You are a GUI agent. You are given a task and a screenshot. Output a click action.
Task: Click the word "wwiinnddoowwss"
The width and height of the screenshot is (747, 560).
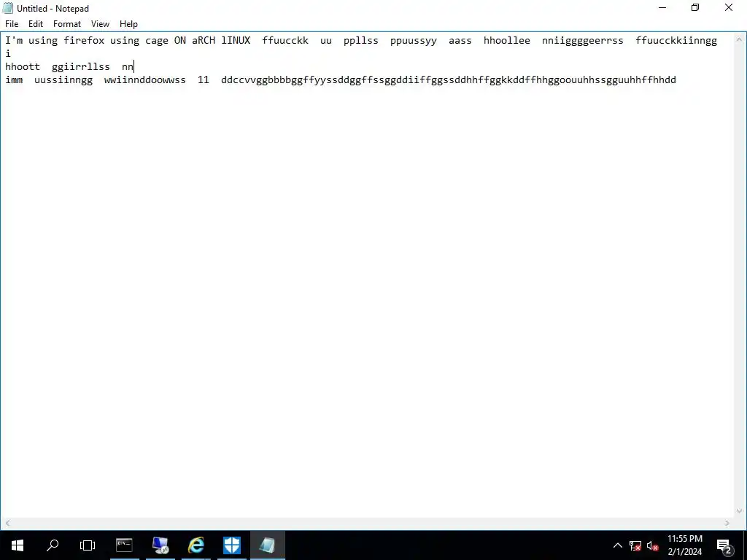tap(145, 79)
